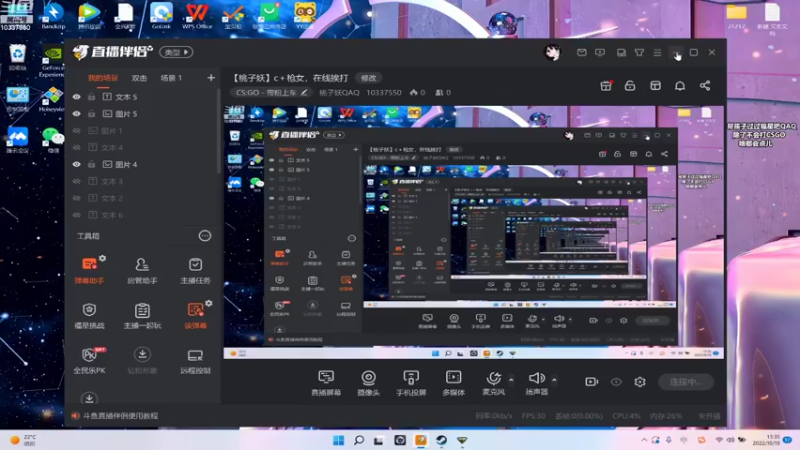This screenshot has width=800, height=450.
Task: Click the shirt skin icon in title bar
Action: (639, 53)
